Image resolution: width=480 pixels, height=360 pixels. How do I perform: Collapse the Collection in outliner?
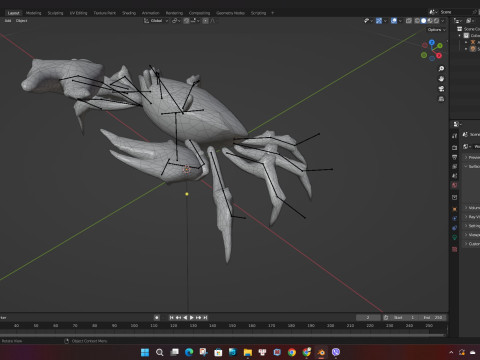click(x=460, y=36)
